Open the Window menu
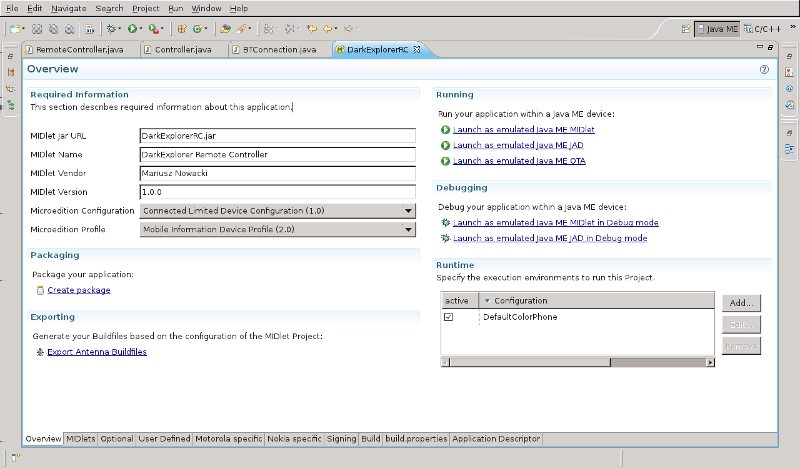800x469 pixels. point(206,8)
